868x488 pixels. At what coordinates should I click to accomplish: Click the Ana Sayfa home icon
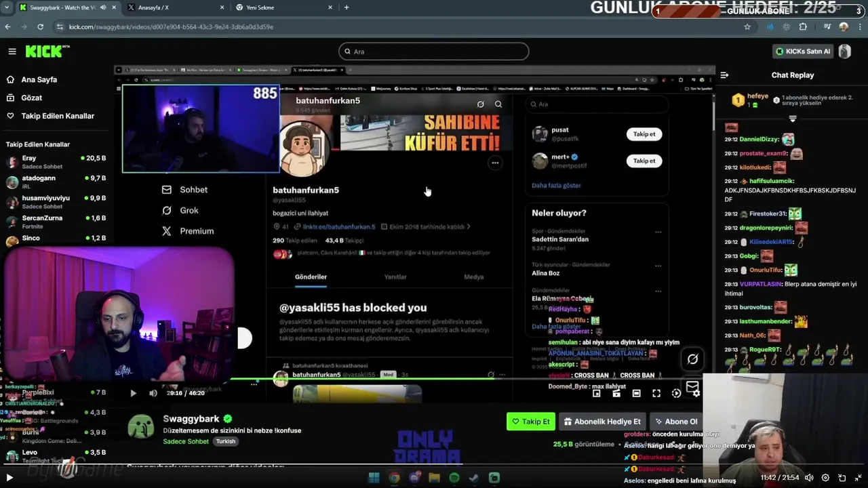10,79
